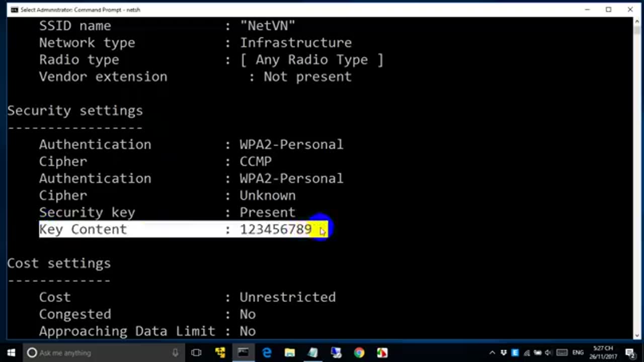Open Task View from the taskbar
The height and width of the screenshot is (362, 644).
click(x=196, y=353)
